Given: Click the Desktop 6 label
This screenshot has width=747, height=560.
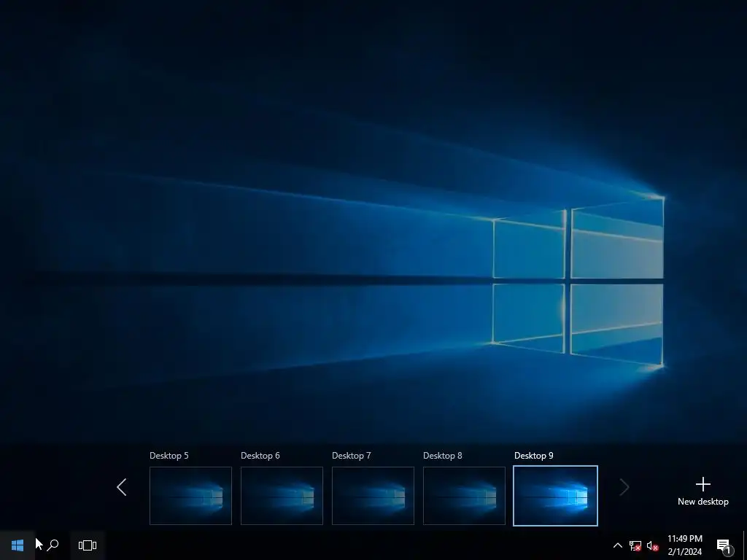Looking at the screenshot, I should 260,456.
